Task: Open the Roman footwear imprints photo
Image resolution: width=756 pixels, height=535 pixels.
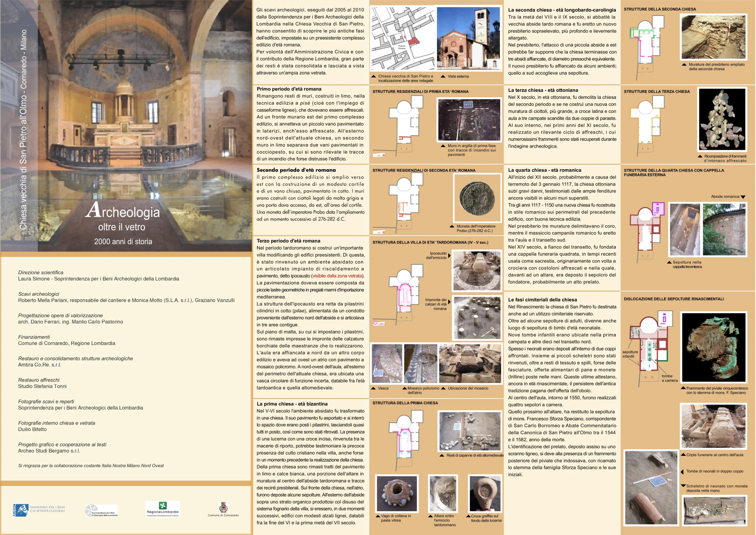Action: (477, 318)
